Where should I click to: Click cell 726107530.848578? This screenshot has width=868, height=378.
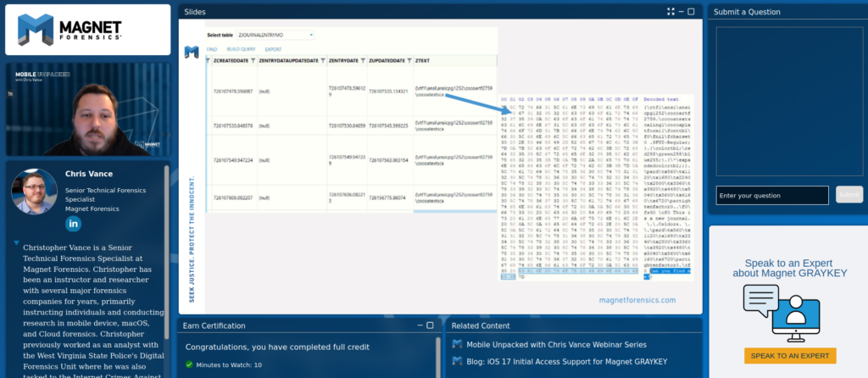232,125
